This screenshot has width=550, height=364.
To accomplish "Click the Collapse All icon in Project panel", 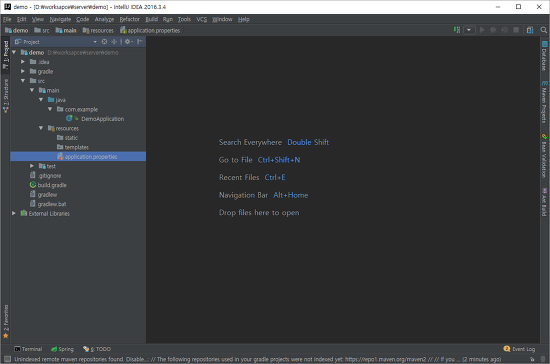I will click(114, 42).
